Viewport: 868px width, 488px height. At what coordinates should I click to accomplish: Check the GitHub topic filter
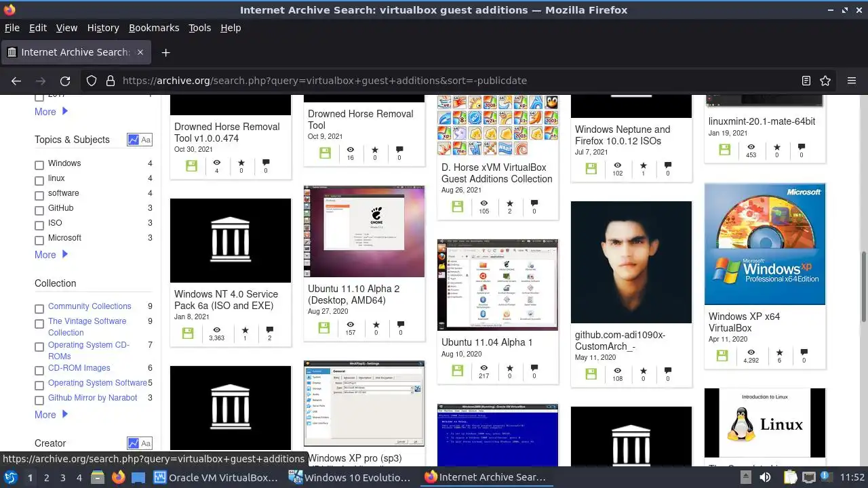(39, 209)
